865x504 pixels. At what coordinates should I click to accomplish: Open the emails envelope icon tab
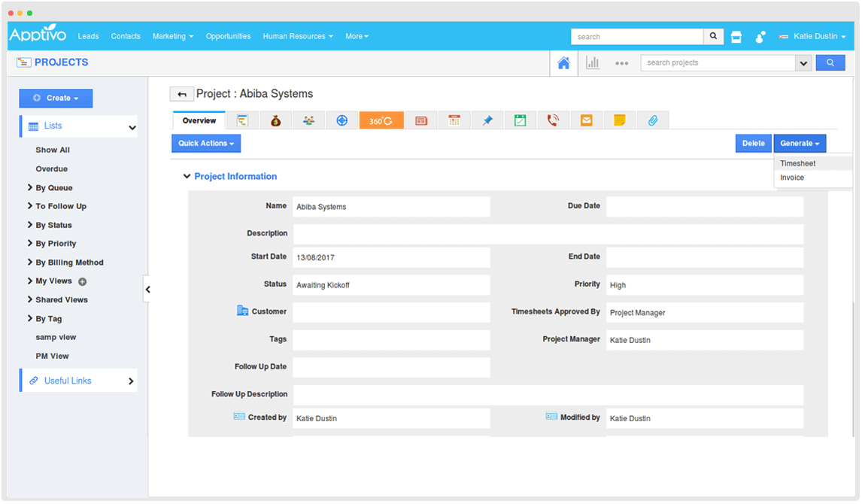click(586, 120)
